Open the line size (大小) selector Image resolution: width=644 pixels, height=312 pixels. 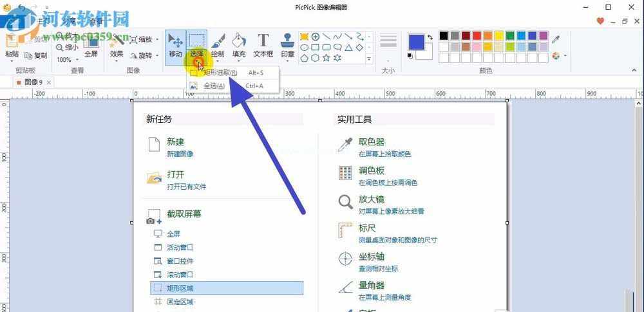click(388, 48)
